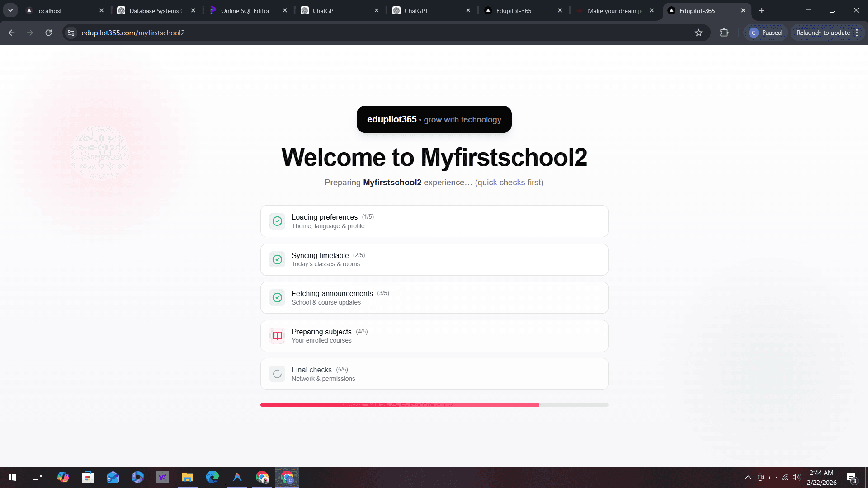Click the spinner icon on Final checks
The width and height of the screenshot is (868, 488).
[277, 374]
